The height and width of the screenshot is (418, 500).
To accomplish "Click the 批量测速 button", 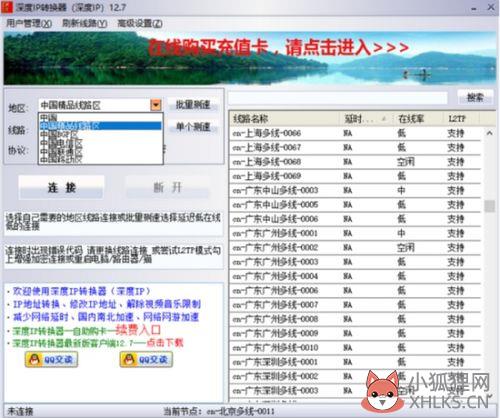I will pos(193,105).
